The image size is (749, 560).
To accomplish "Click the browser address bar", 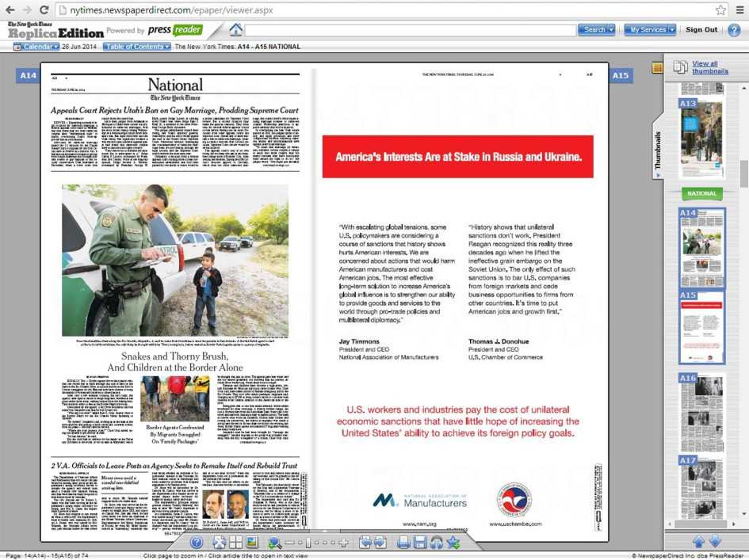I will pyautogui.click(x=384, y=10).
